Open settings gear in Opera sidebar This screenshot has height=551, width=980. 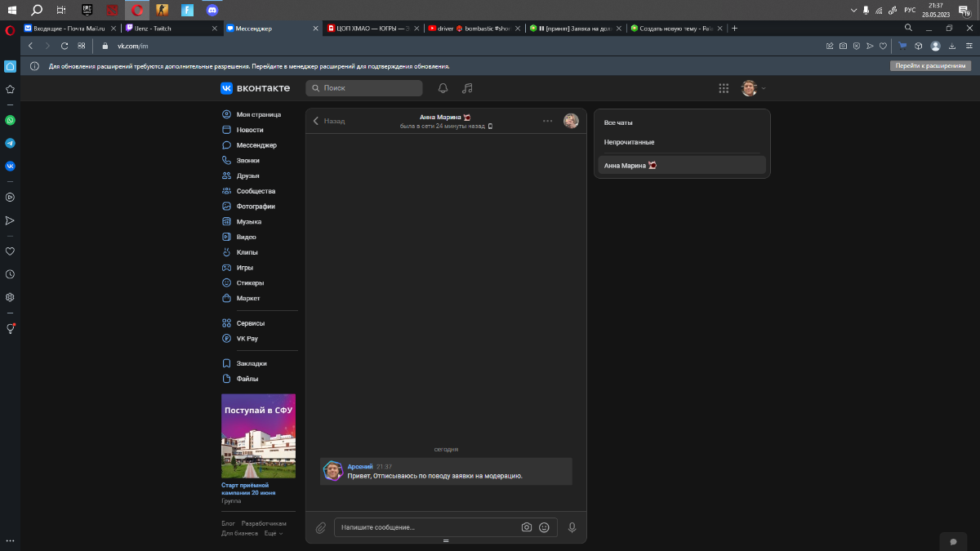[x=10, y=297]
